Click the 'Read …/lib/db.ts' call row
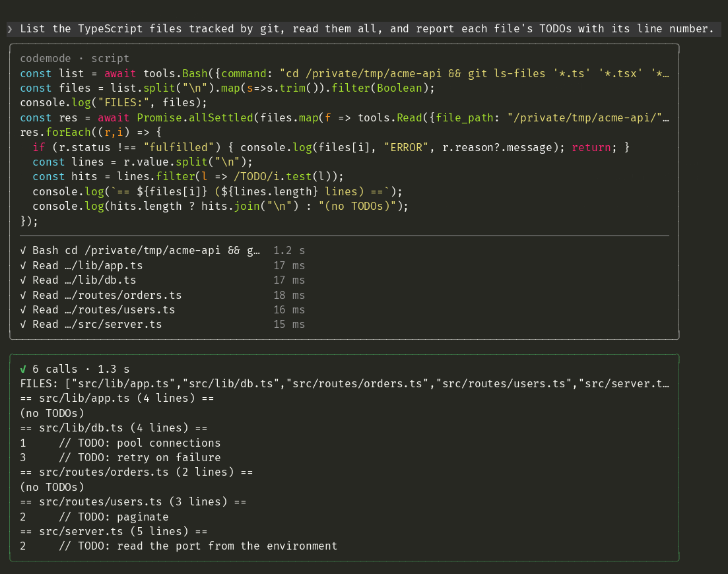This screenshot has width=728, height=574. point(162,280)
